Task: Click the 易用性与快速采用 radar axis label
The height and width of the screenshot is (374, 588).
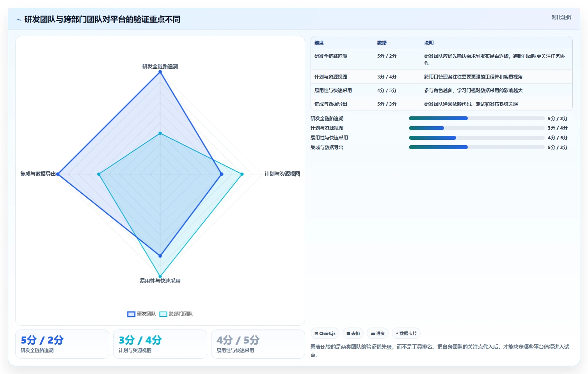Action: click(160, 281)
